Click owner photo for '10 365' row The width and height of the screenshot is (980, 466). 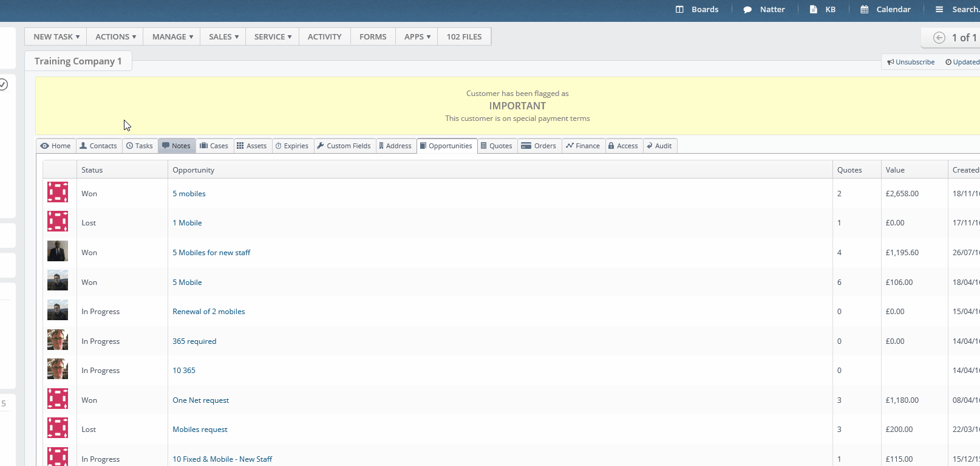58,369
